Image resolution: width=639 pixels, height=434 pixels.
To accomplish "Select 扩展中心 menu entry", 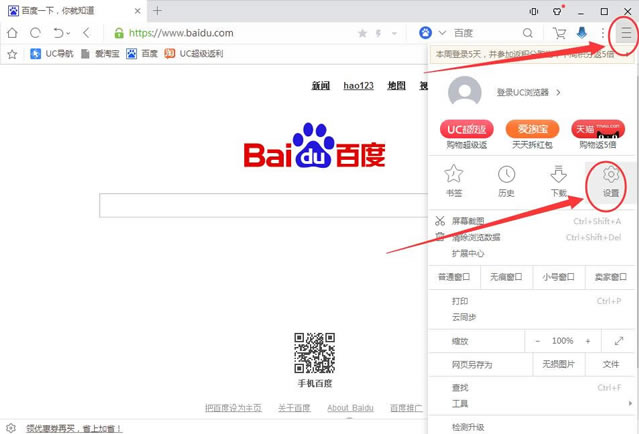I will (468, 253).
